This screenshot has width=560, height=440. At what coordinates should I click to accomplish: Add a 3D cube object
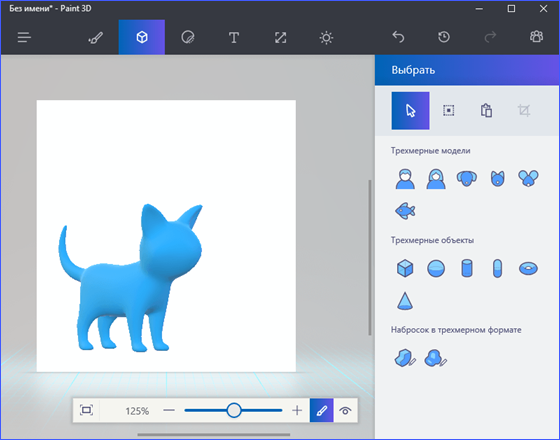point(405,268)
